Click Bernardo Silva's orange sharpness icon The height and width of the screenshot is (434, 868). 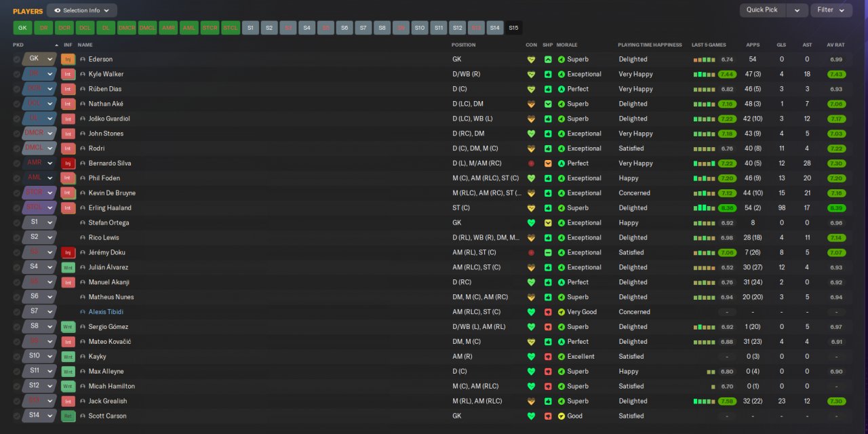(x=548, y=163)
